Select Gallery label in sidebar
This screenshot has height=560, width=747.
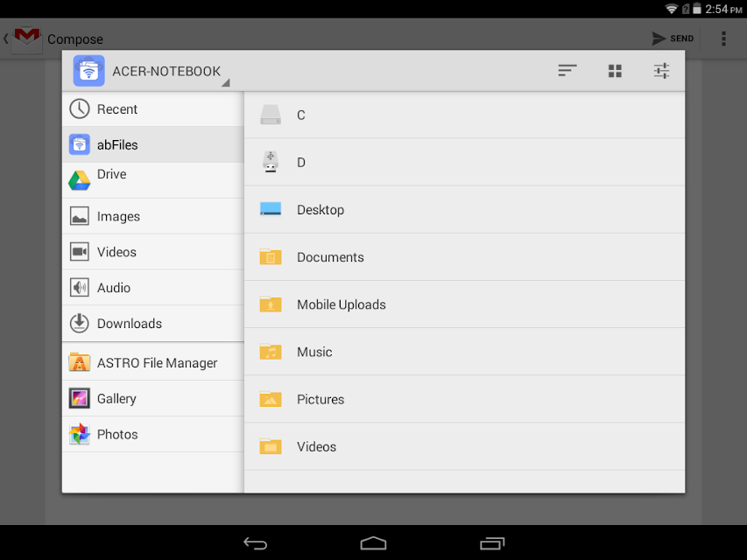116,399
